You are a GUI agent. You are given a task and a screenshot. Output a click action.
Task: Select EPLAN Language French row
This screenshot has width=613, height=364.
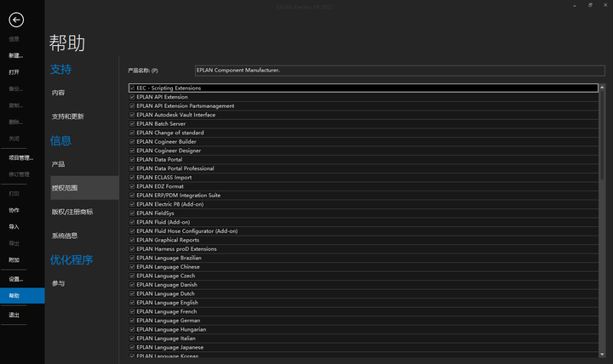coord(364,311)
